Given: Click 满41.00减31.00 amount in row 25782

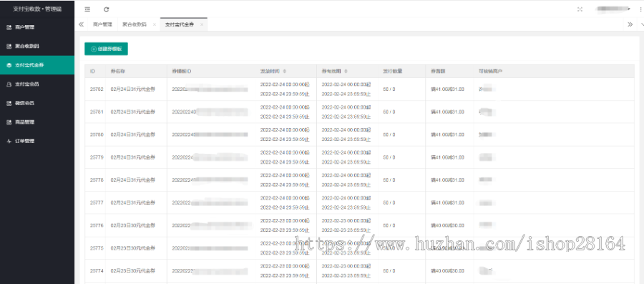Looking at the screenshot, I should pos(448,89).
